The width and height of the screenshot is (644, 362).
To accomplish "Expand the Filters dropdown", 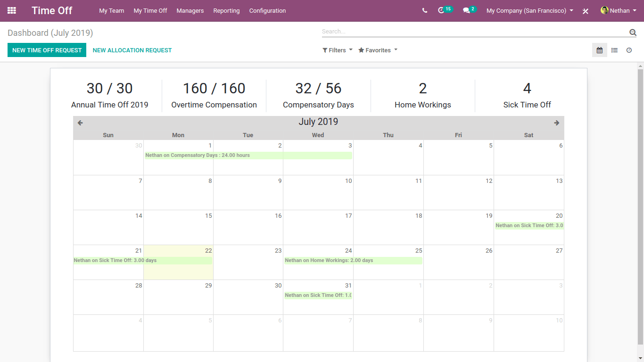I will (x=338, y=50).
